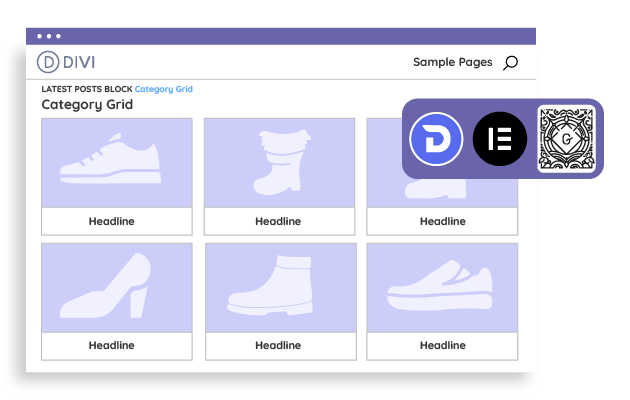Select the Gutenberg ornate G icon
The image size is (630, 400).
click(566, 139)
